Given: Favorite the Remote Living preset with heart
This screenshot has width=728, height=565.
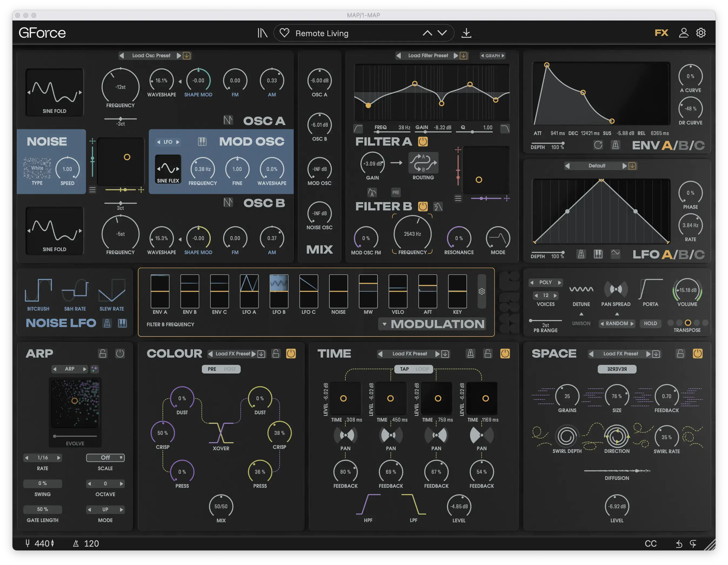Looking at the screenshot, I should click(284, 33).
